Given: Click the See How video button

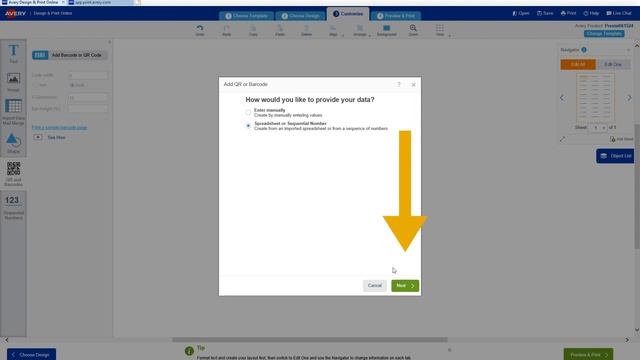Looking at the screenshot, I should 50,138.
